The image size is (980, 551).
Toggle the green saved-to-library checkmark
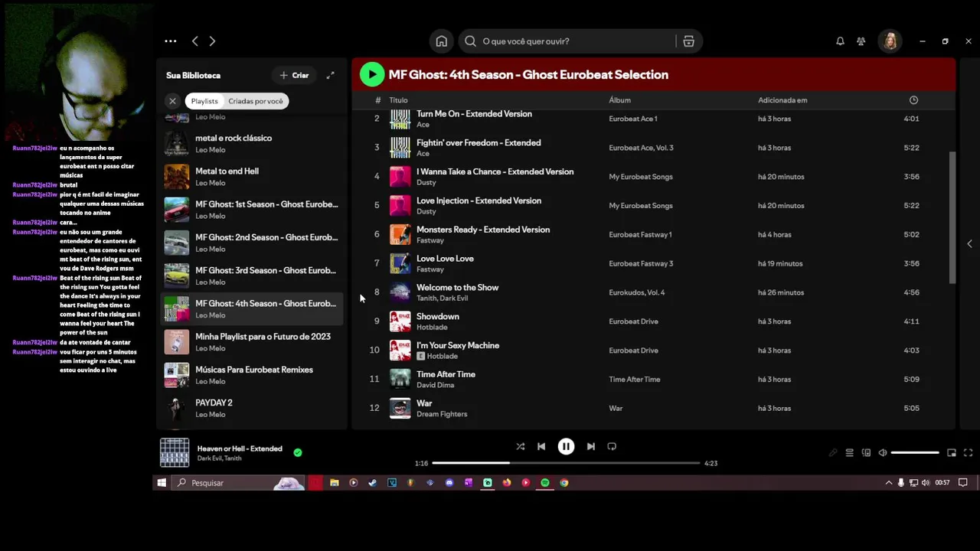[298, 452]
